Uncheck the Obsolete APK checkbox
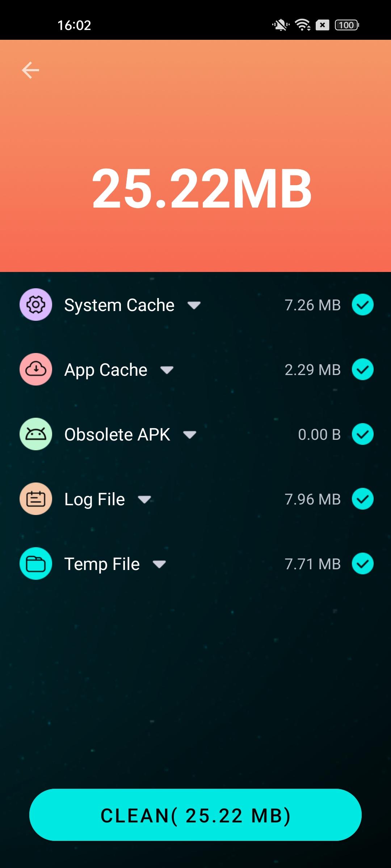The image size is (391, 868). coord(363,434)
